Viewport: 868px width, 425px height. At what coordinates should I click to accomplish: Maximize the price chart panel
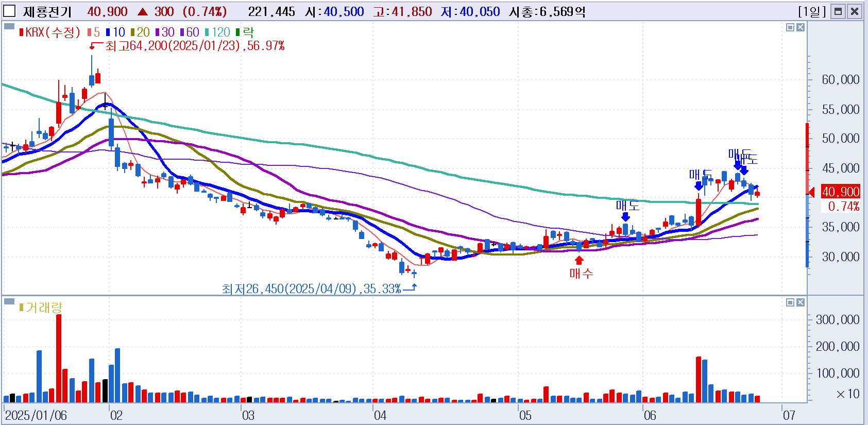pos(790,27)
